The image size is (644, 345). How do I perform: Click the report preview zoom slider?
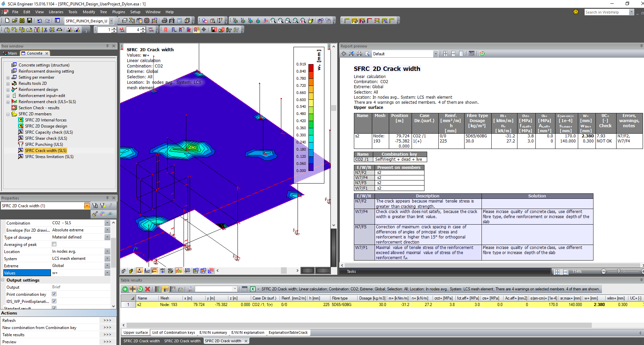(619, 271)
